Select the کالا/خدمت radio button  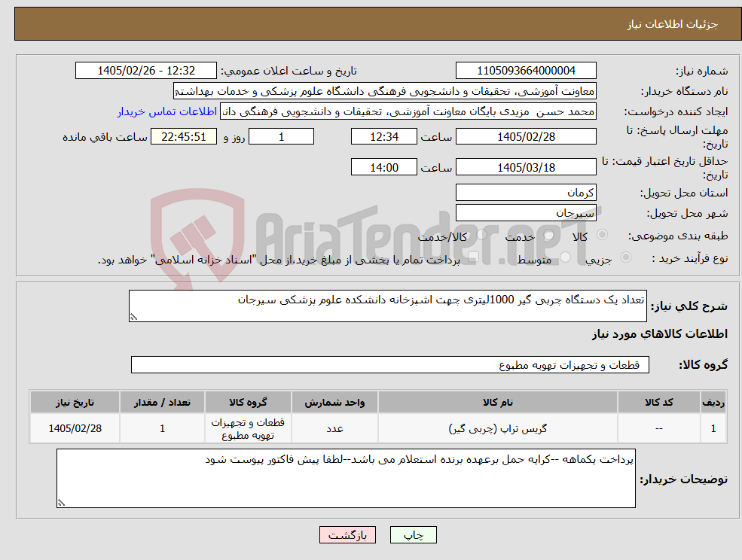(x=481, y=235)
